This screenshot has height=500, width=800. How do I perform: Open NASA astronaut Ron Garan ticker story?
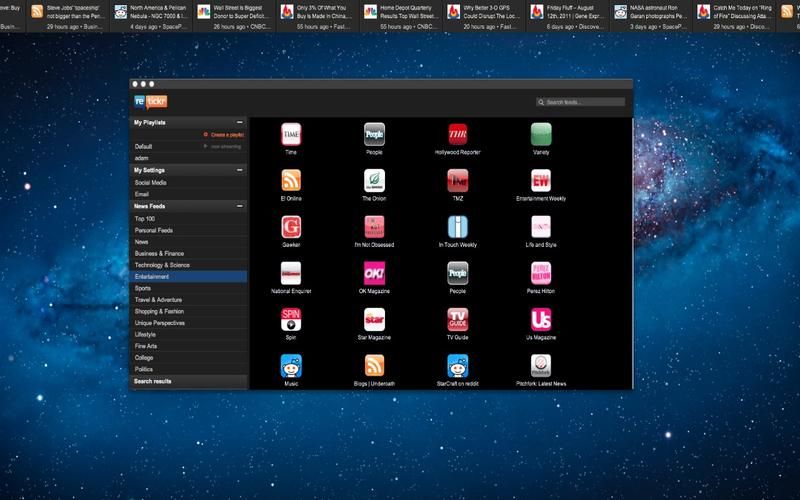tap(652, 16)
